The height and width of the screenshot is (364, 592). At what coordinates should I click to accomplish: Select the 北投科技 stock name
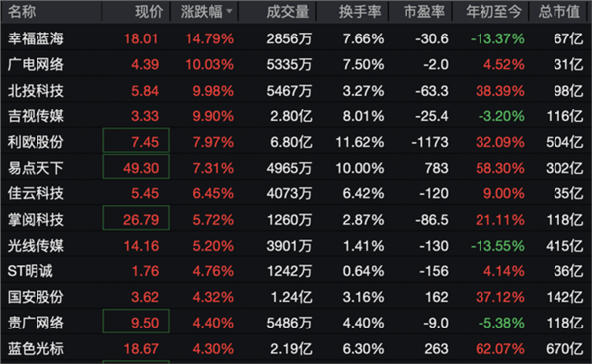36,91
